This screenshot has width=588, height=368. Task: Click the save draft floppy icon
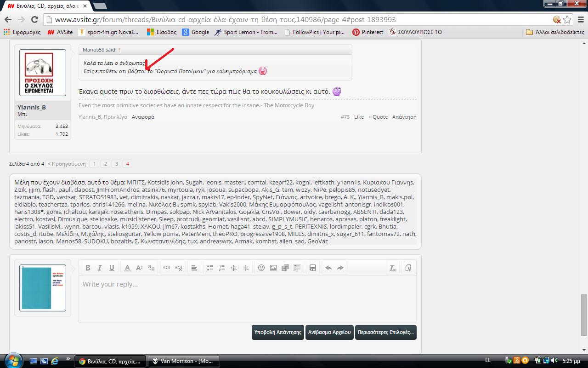(x=313, y=268)
